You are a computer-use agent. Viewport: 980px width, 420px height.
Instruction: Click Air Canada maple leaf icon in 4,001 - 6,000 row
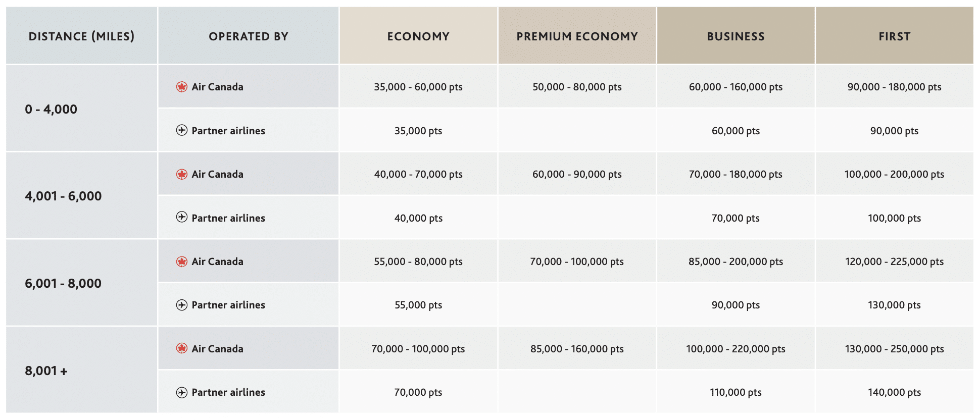182,174
